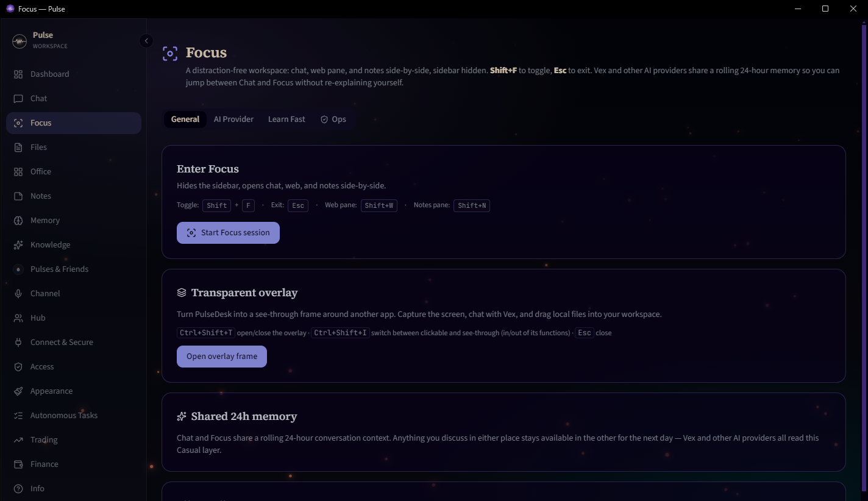Open Notes via its sidebar icon

point(18,196)
